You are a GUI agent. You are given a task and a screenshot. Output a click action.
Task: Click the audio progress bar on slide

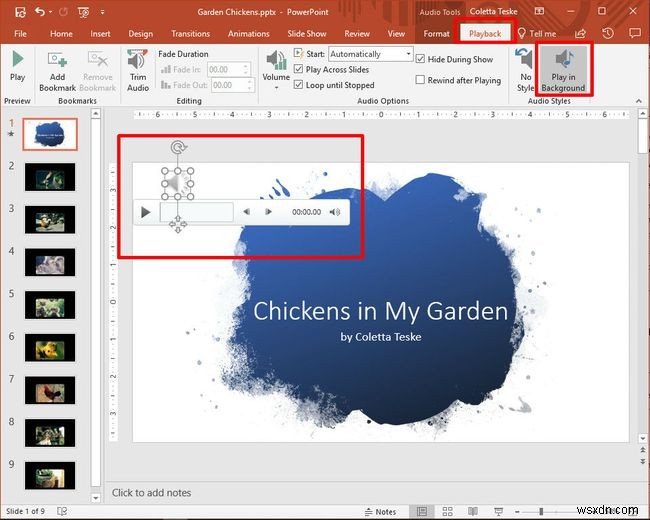[196, 212]
